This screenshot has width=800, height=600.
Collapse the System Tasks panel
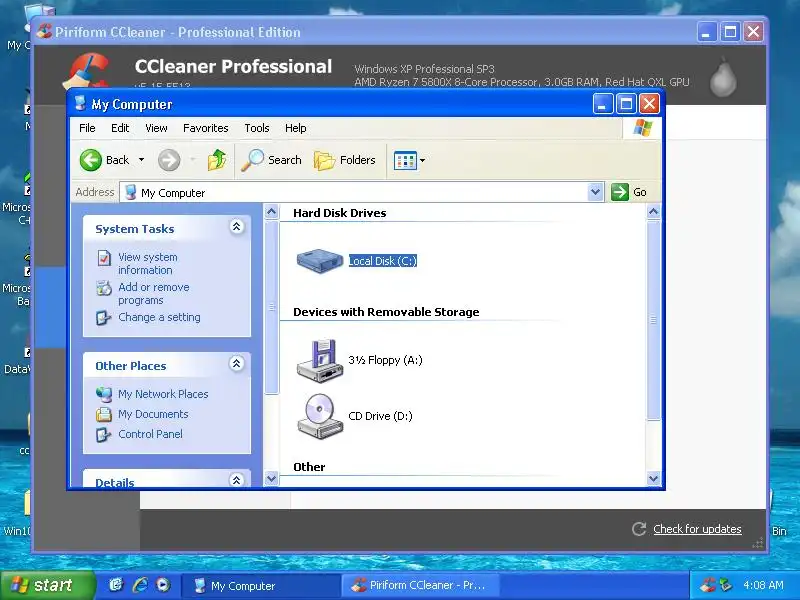click(236, 227)
